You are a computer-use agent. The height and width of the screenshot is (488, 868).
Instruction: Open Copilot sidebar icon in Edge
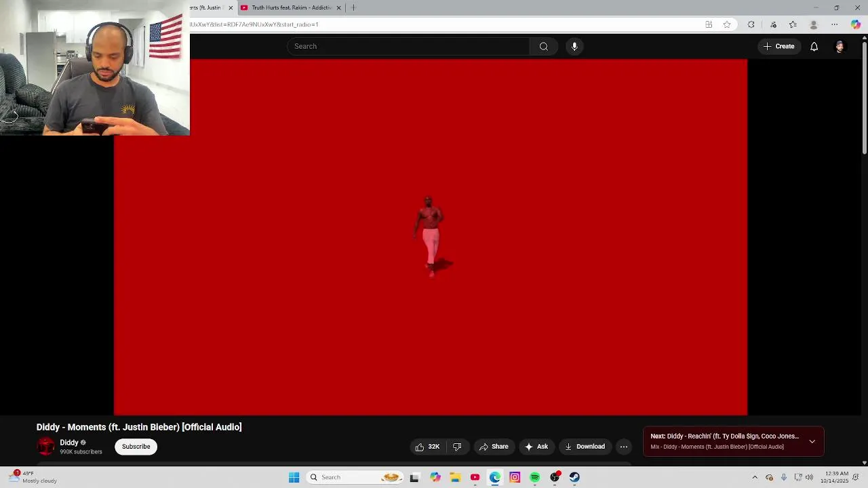pyautogui.click(x=856, y=24)
